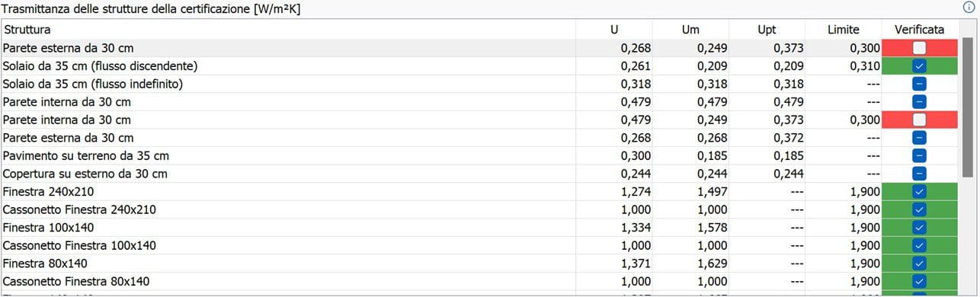Toggle Verificata checkbox for Finestra 80x140

pyautogui.click(x=919, y=263)
